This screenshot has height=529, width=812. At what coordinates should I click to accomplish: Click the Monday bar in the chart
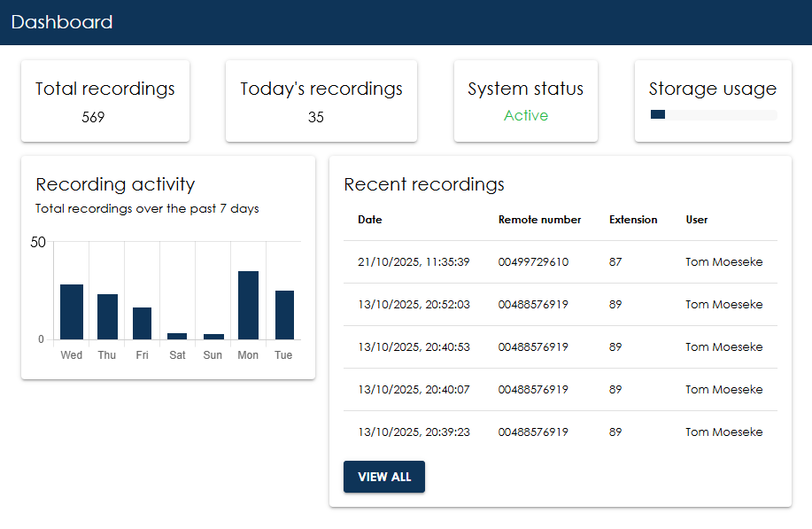click(248, 306)
